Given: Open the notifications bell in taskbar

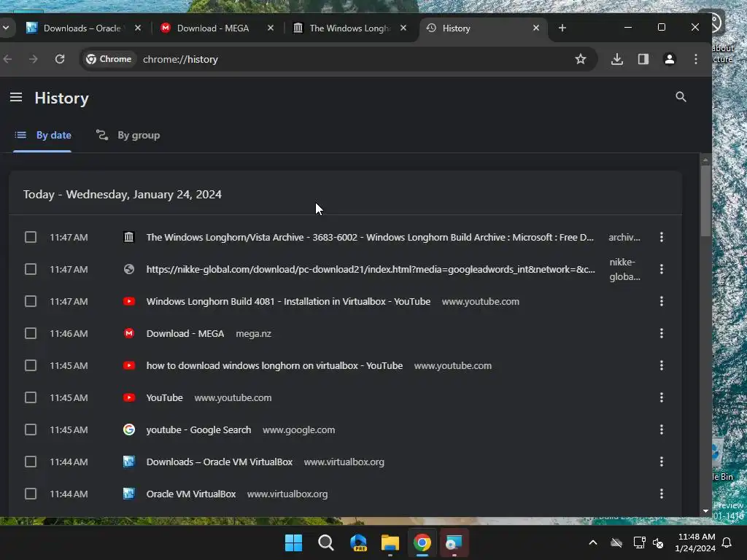Looking at the screenshot, I should 727,542.
